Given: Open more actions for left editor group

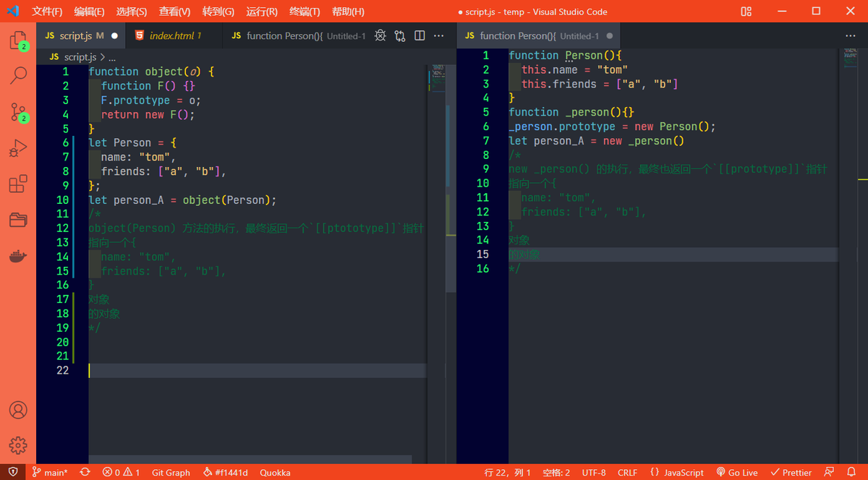Looking at the screenshot, I should coord(441,35).
